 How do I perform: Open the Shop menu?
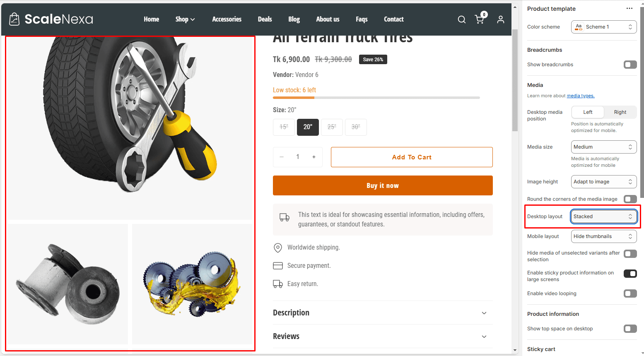tap(185, 19)
